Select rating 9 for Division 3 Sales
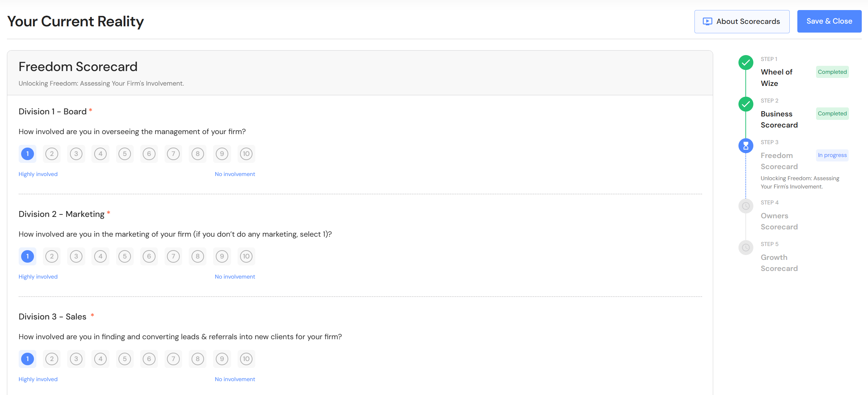The height and width of the screenshot is (395, 868). 222,359
